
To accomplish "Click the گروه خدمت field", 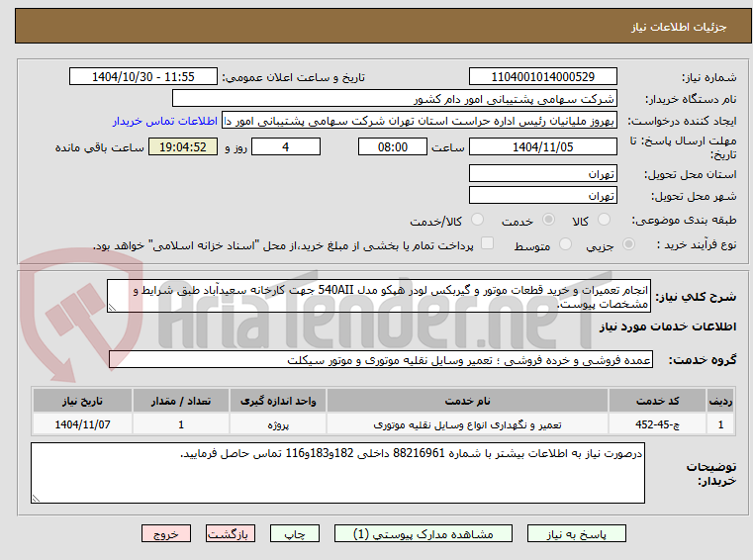I will coord(381,360).
